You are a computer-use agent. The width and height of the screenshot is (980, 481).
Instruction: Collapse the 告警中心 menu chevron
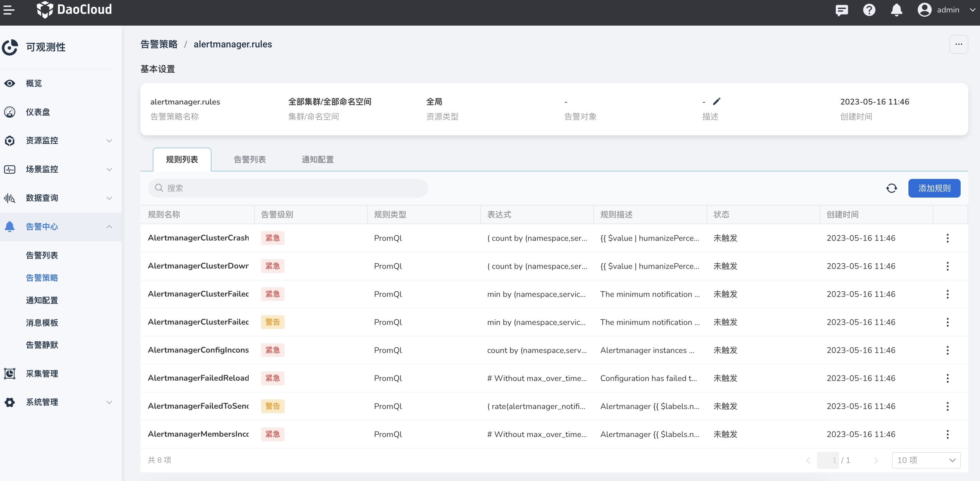pyautogui.click(x=109, y=227)
